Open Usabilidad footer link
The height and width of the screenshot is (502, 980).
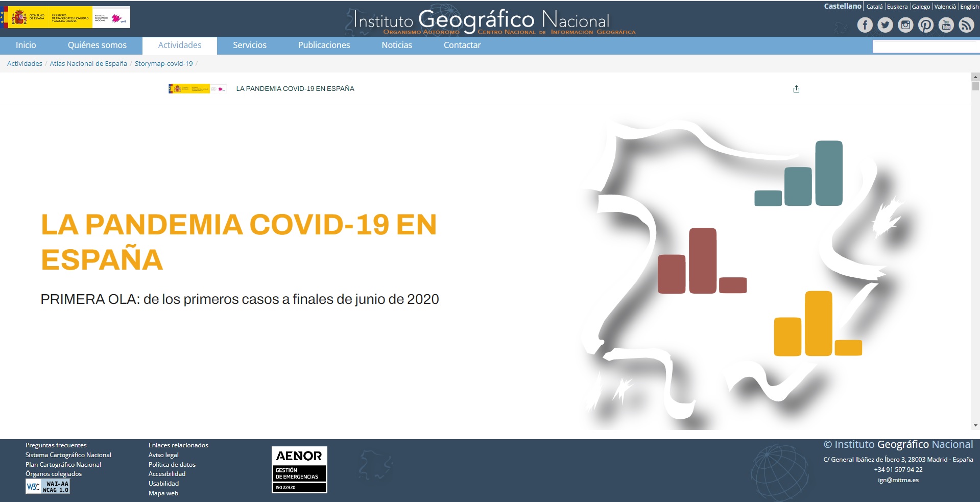[163, 484]
